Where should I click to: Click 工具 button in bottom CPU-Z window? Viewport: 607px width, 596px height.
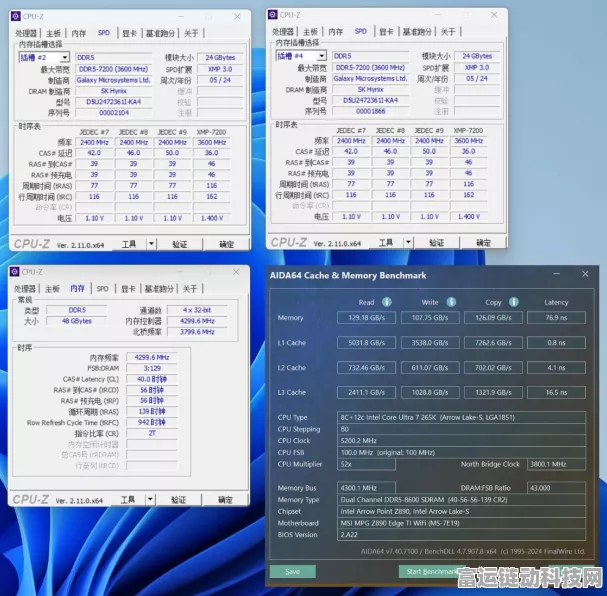point(128,499)
